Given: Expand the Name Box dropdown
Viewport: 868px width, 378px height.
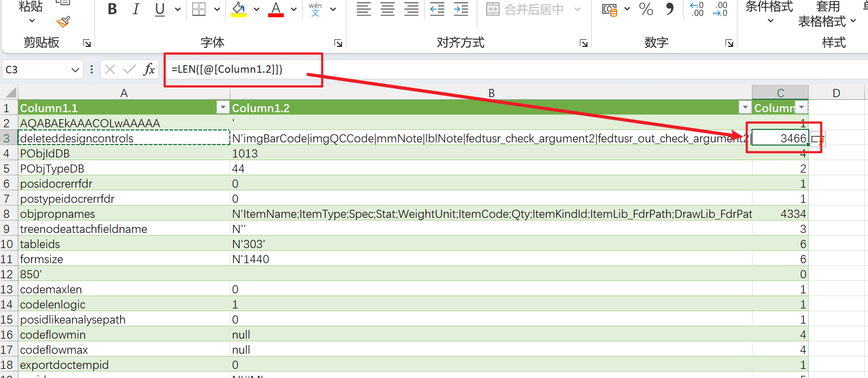Looking at the screenshot, I should point(75,70).
